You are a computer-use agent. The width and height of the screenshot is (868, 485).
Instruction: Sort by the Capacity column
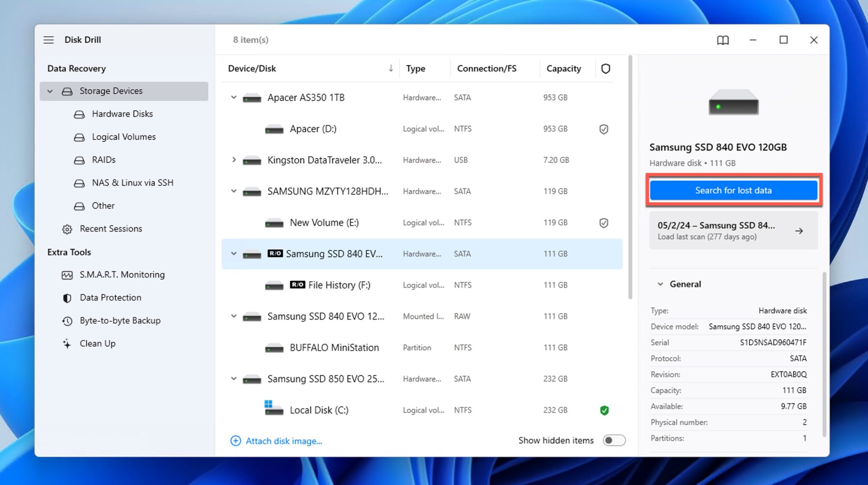[x=564, y=69]
